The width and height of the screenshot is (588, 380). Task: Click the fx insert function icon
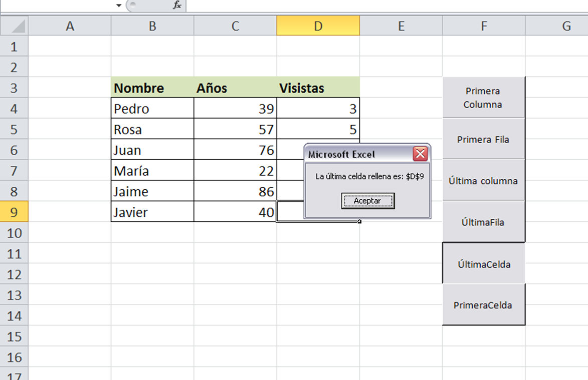pos(177,5)
